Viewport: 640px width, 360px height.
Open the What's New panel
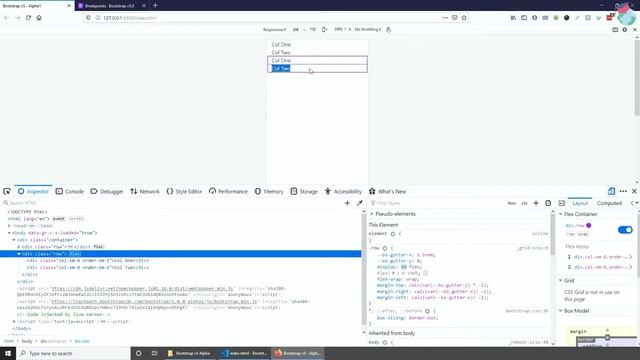[x=387, y=191]
